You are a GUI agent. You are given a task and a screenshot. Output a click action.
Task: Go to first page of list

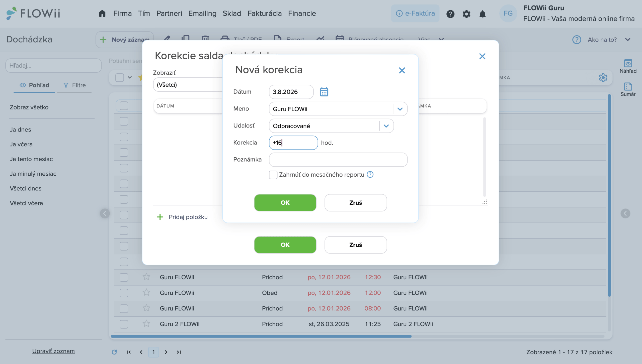(x=129, y=352)
